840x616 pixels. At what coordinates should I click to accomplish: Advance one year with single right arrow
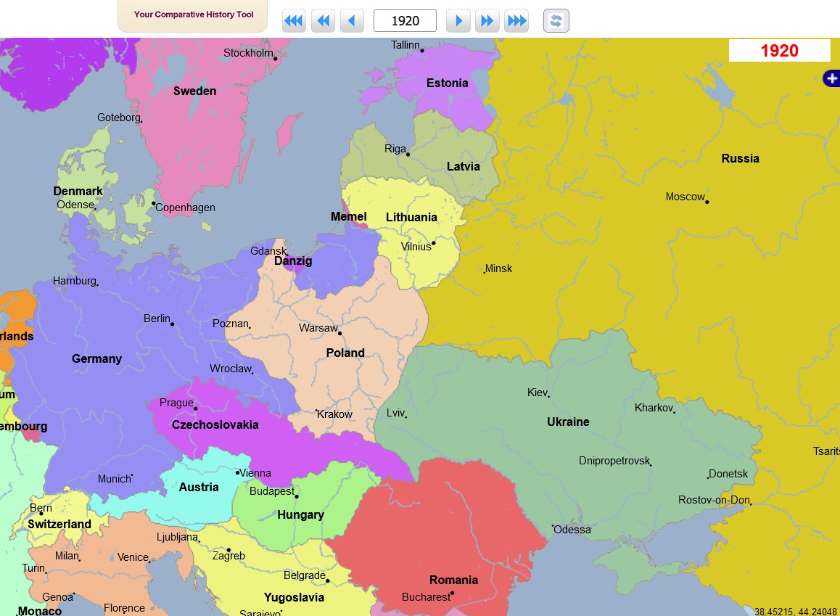(x=458, y=21)
